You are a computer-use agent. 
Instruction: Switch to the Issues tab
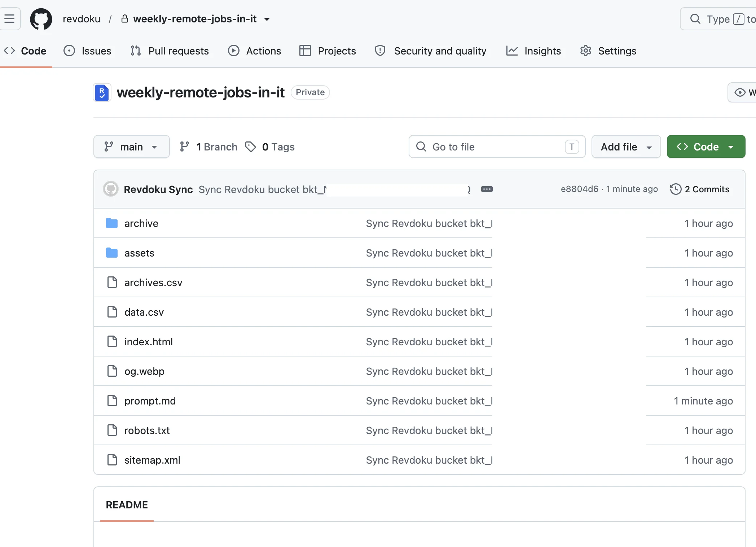coord(88,51)
